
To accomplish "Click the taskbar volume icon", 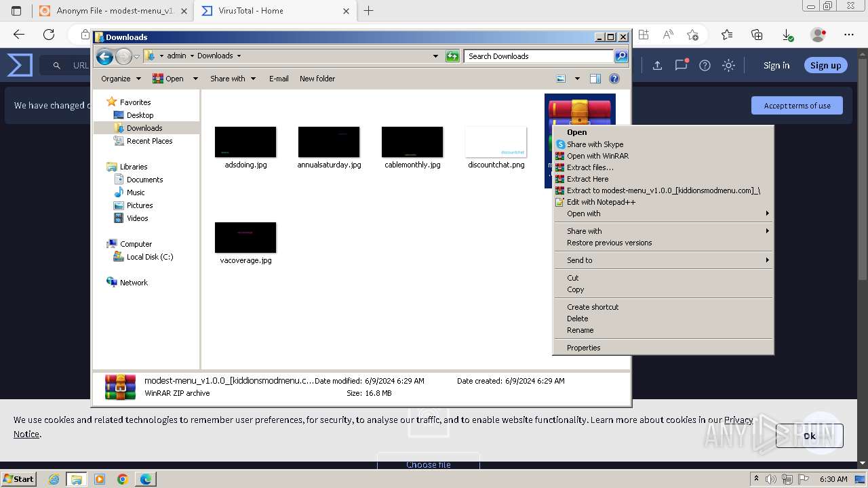I will tap(771, 479).
